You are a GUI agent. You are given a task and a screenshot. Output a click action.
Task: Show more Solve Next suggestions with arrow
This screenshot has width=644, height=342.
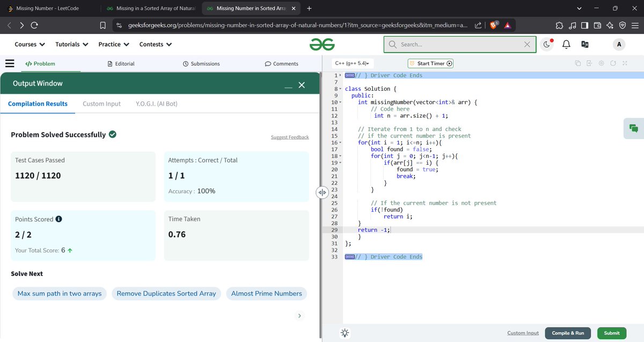click(299, 316)
